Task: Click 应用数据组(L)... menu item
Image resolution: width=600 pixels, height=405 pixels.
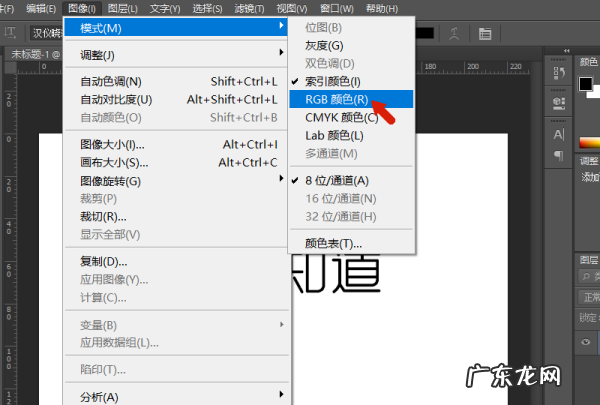Action: click(x=176, y=342)
